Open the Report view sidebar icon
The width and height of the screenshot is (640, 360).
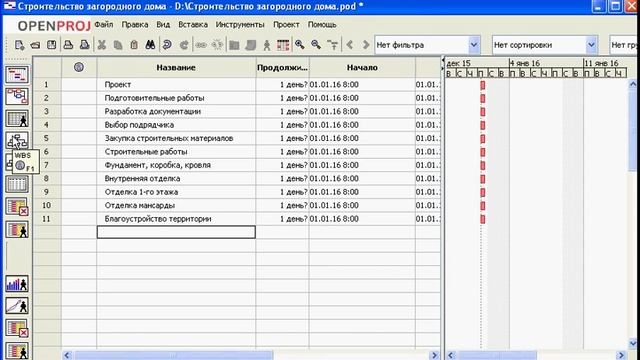click(x=17, y=184)
